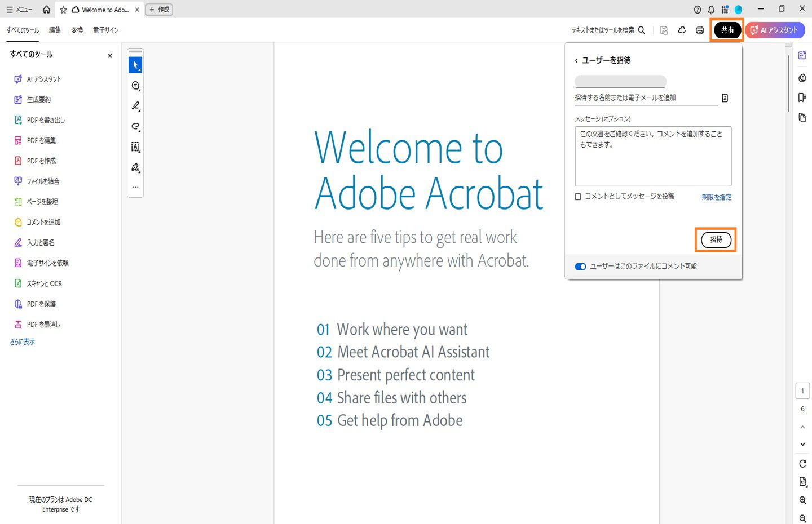Screen dimensions: 812x524
Task: Open the user profile avatar
Action: click(x=738, y=10)
